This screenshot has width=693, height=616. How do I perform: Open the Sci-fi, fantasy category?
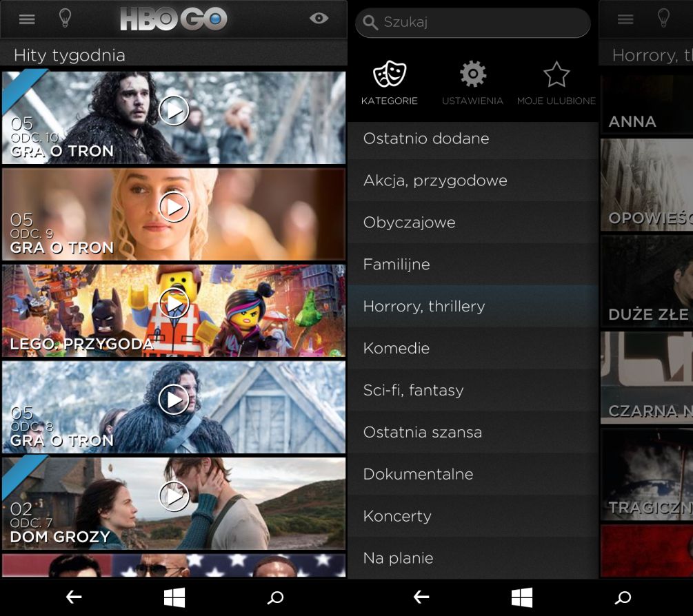pos(473,391)
